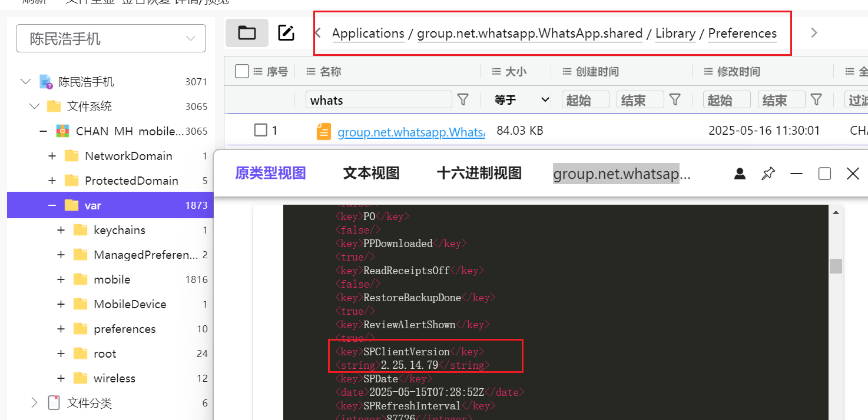868x420 pixels.
Task: Switch to 文本视图 tab
Action: tap(371, 174)
